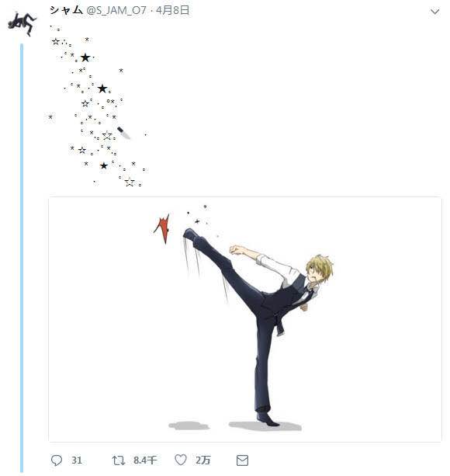Viewport: 450px width, 476px height.
Task: Open the tweet options chevron menu
Action: [x=434, y=12]
